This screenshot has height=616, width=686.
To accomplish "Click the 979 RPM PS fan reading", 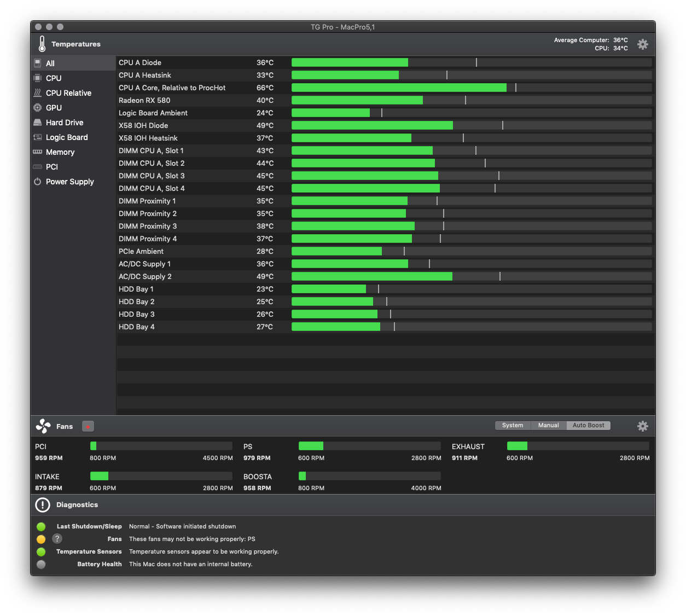I will click(x=257, y=458).
